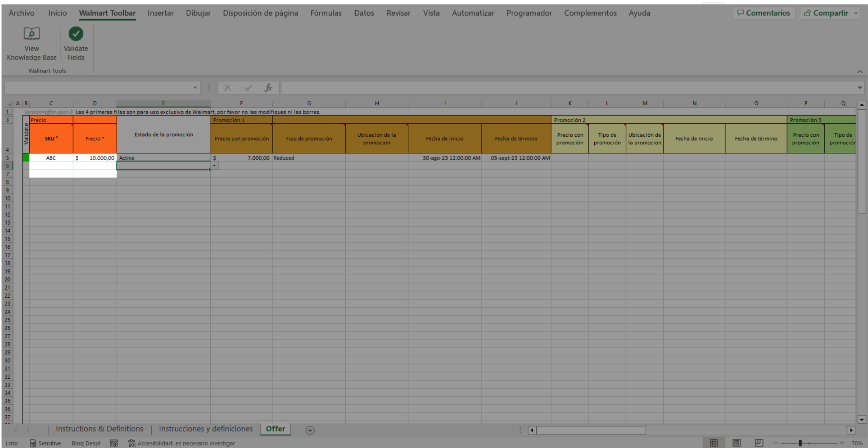Image resolution: width=868 pixels, height=448 pixels.
Task: Select the Promoción 2 header cell
Action: coord(669,120)
